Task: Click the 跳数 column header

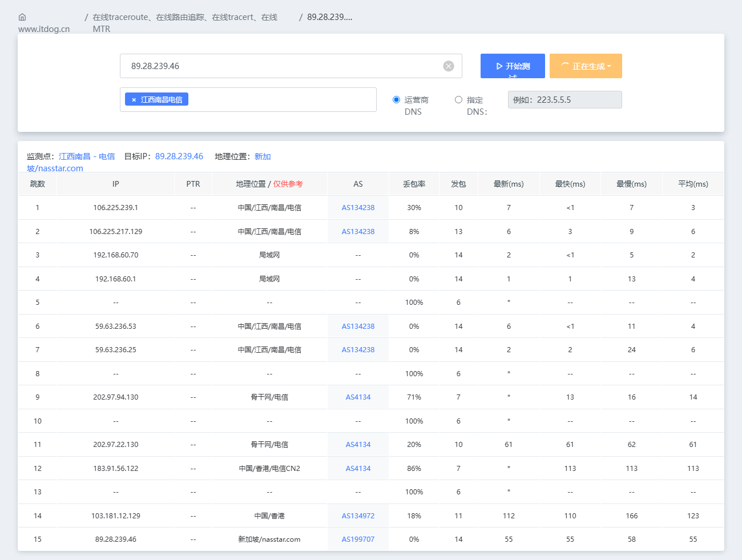Action: 38,184
